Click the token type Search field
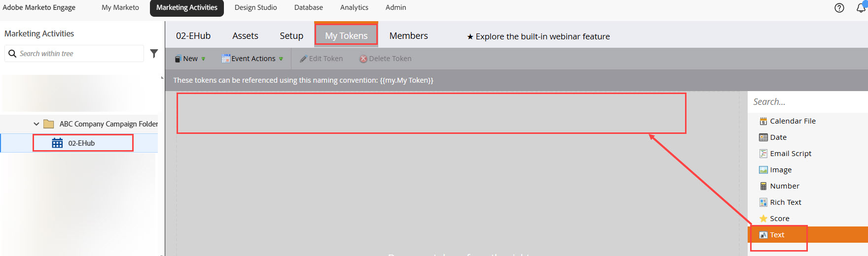 click(808, 102)
